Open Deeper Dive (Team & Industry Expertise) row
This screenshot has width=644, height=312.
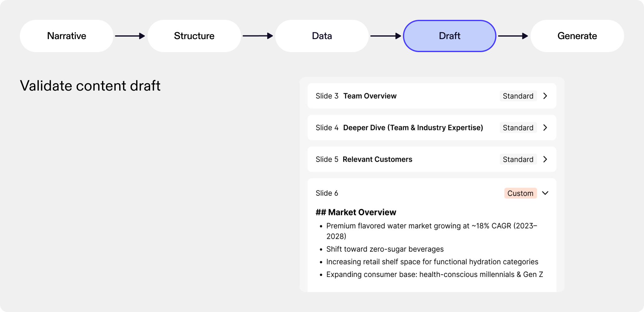coord(413,128)
